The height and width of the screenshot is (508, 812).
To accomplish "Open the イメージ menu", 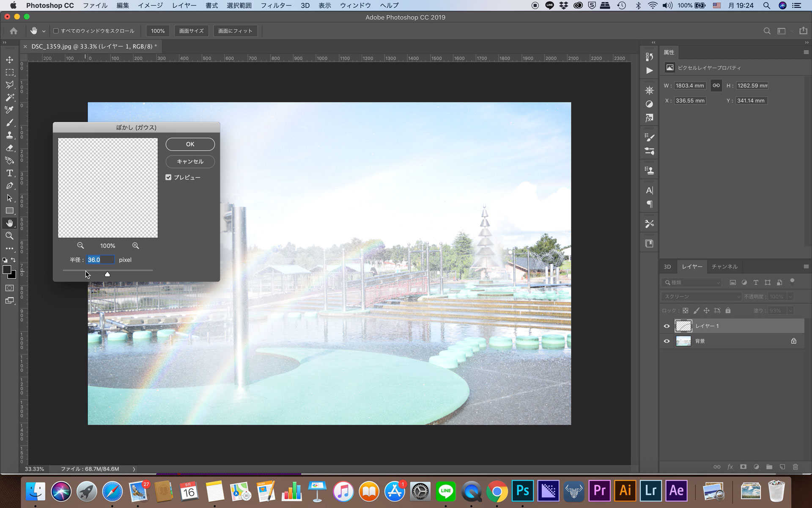I will [x=150, y=6].
